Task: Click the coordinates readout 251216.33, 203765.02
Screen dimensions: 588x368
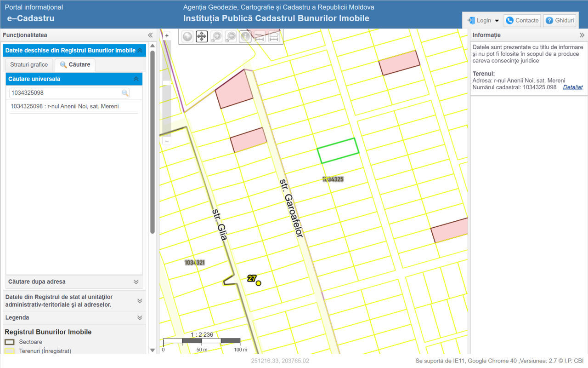Action: click(280, 361)
